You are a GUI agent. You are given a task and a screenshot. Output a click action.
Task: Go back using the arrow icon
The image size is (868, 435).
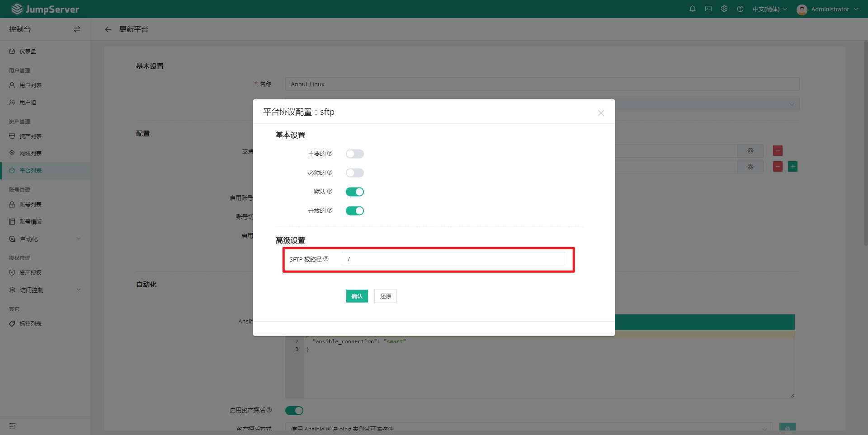(x=108, y=29)
